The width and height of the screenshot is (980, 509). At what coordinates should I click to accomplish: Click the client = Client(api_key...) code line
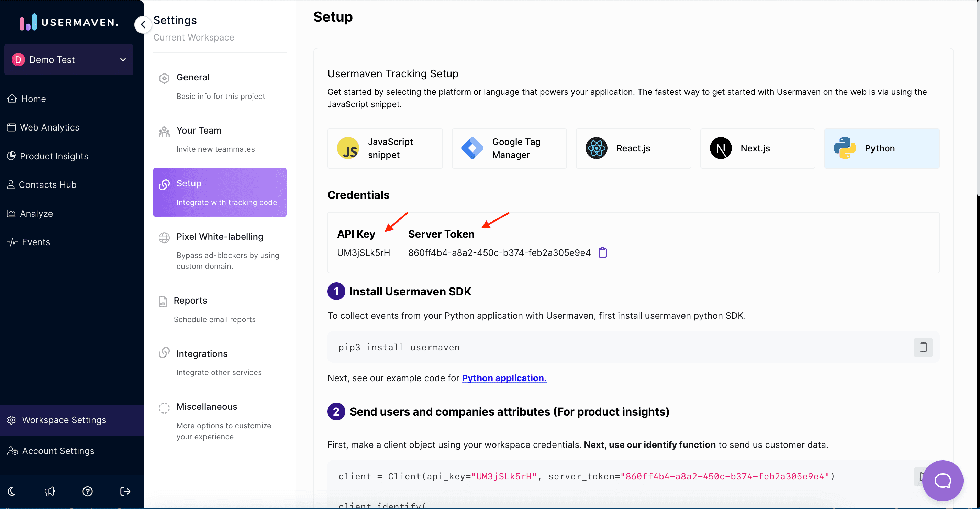click(x=586, y=476)
